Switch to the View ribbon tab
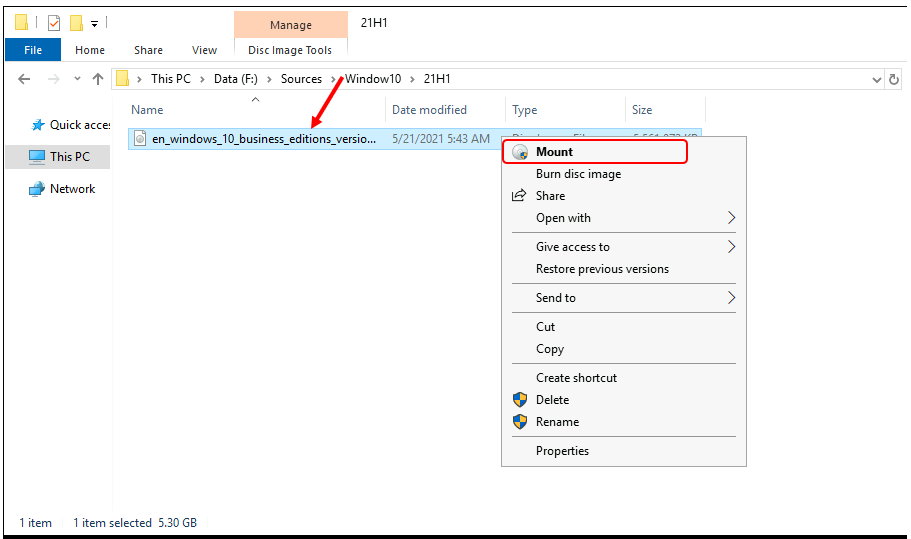This screenshot has width=911, height=539. pos(205,50)
